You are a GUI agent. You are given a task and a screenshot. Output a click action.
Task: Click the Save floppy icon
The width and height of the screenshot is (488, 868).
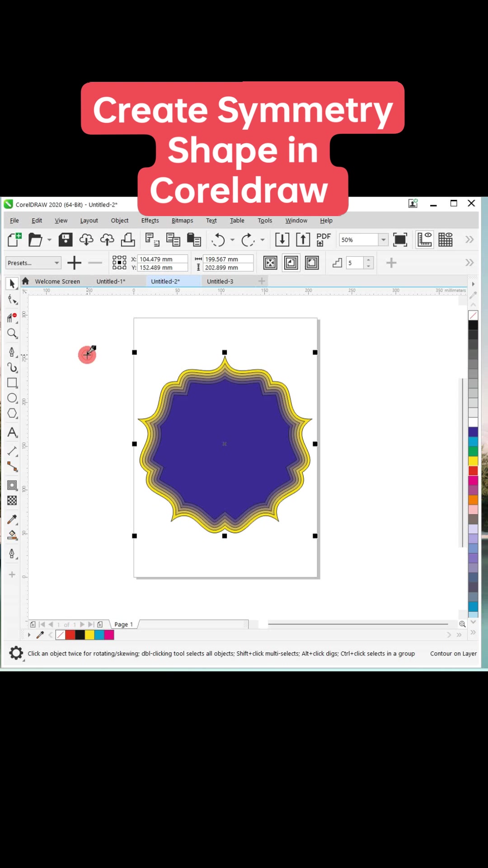point(66,240)
